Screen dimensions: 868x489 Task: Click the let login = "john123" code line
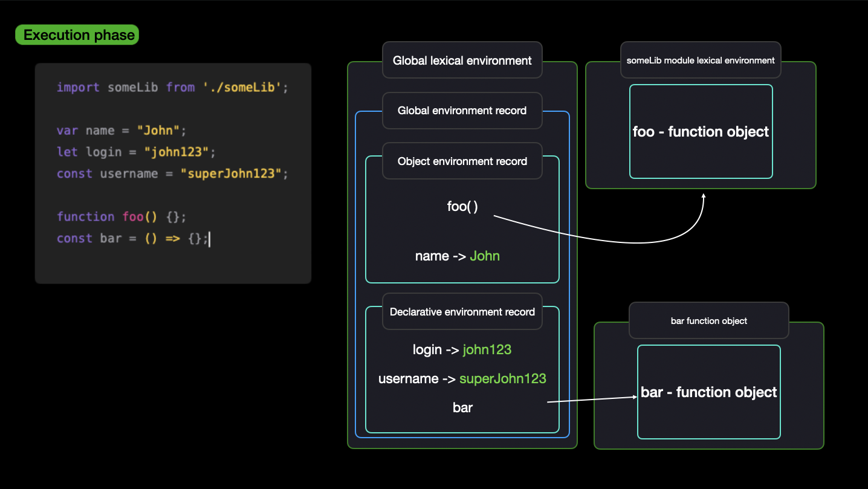[x=136, y=152]
